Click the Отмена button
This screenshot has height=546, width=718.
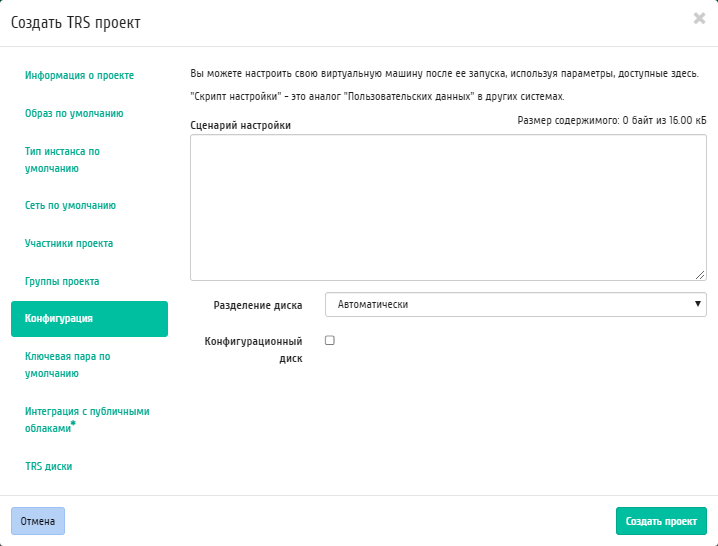(x=38, y=521)
